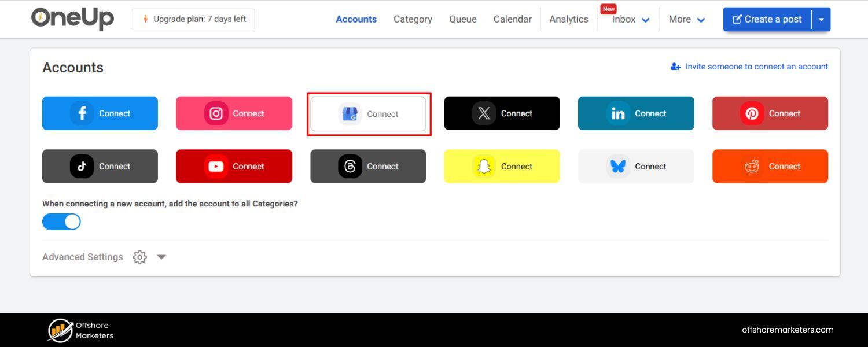
Task: Connect a Facebook account
Action: (100, 113)
